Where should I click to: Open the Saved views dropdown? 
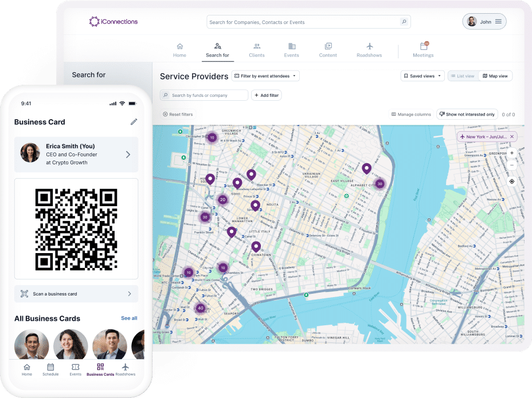pos(423,76)
